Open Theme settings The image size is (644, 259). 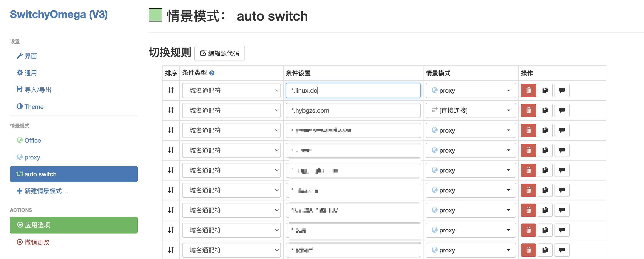click(30, 106)
